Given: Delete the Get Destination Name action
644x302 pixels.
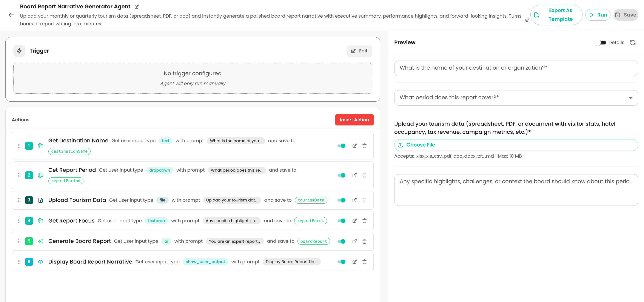Looking at the screenshot, I should pos(365,146).
